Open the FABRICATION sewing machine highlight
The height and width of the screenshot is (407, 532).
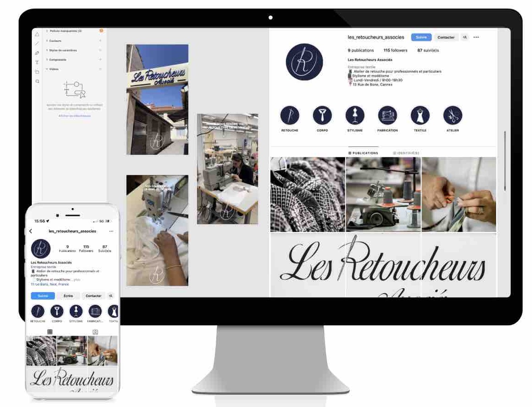point(387,116)
